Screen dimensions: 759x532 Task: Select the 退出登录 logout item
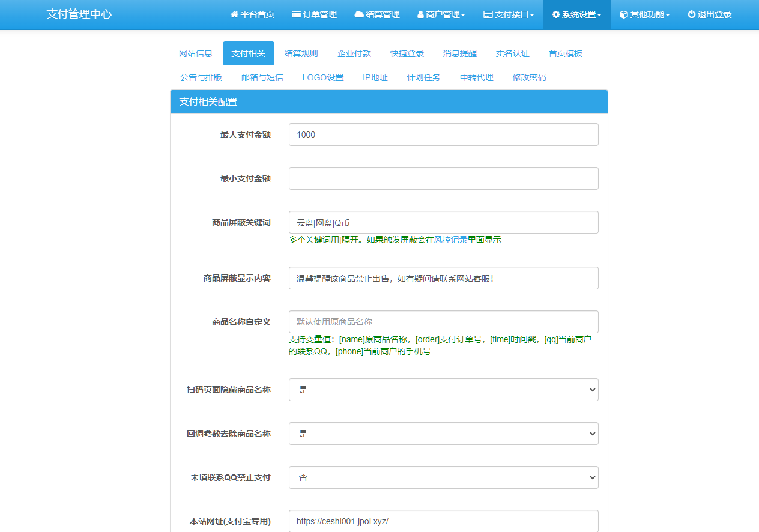(710, 14)
